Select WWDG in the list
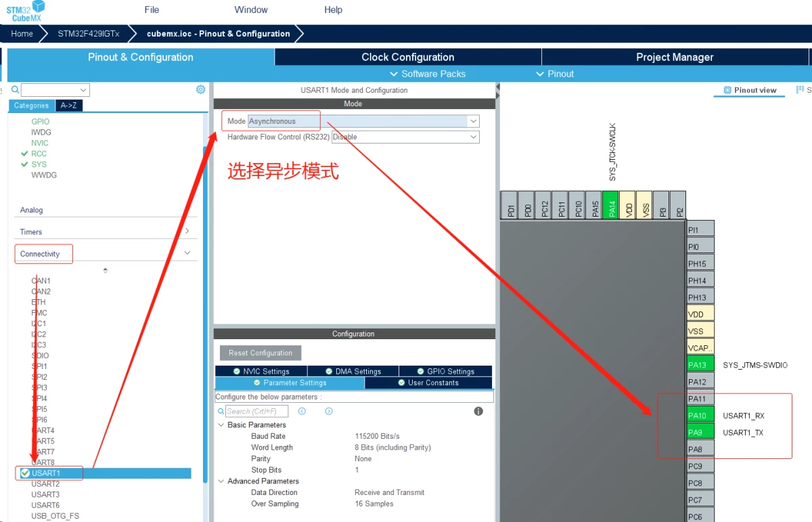 point(44,175)
